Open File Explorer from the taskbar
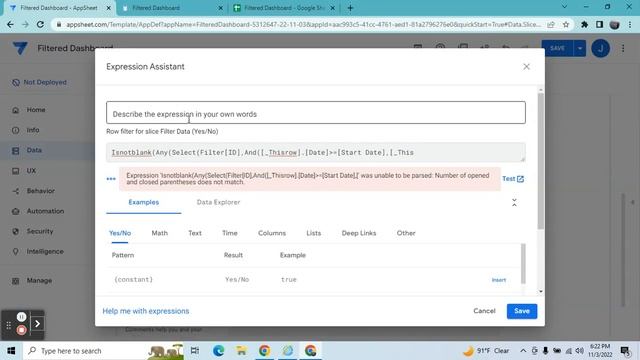This screenshot has height=360, width=640. click(242, 351)
